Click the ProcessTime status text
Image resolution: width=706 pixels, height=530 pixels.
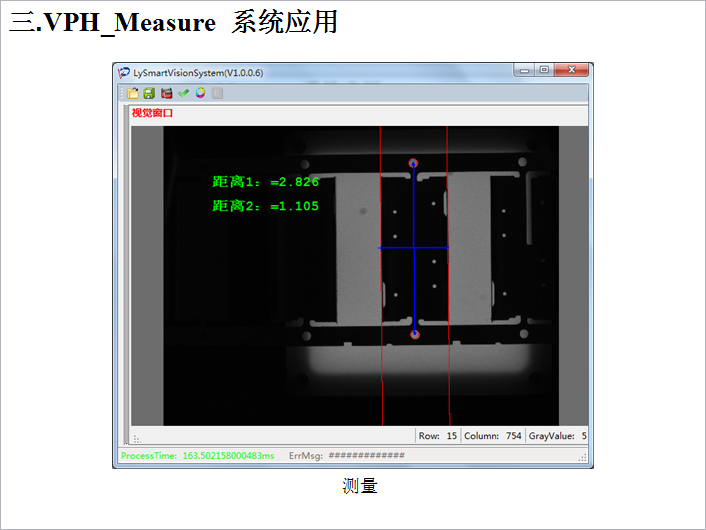coord(197,456)
